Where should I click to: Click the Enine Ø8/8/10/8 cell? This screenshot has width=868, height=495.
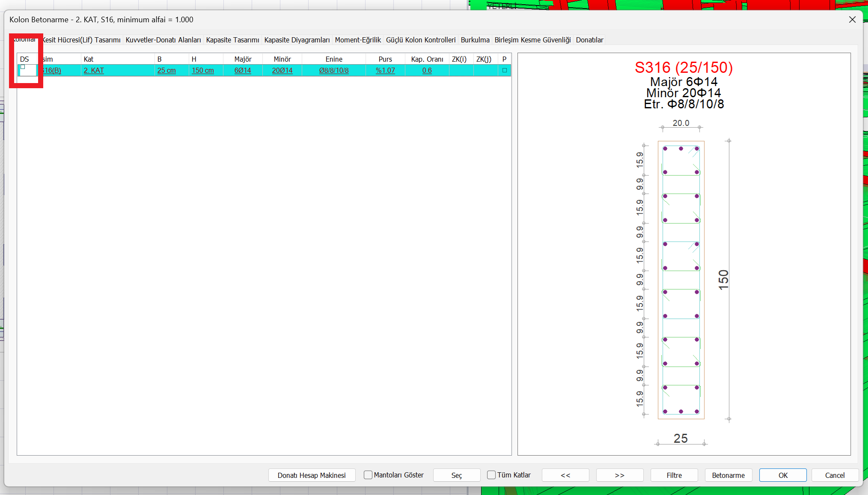334,70
